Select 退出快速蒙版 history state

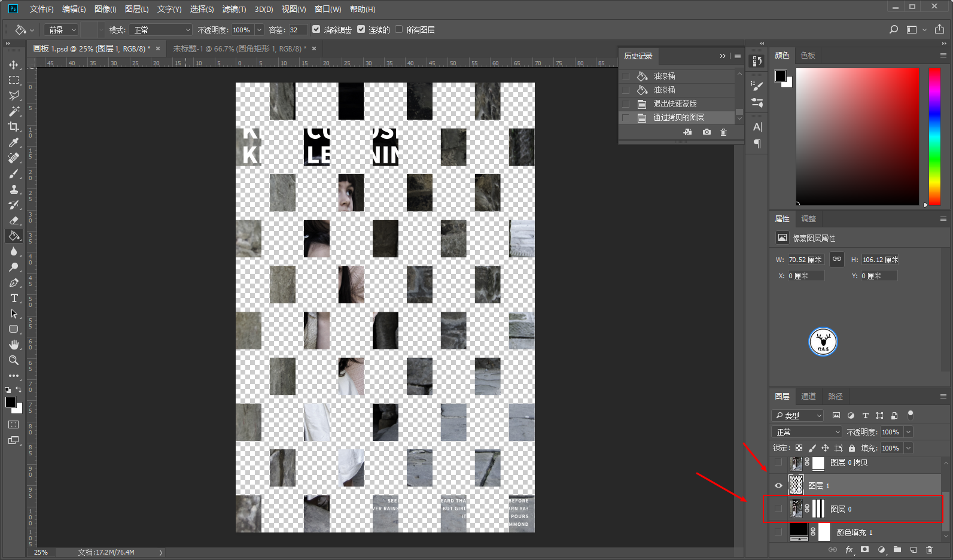point(675,104)
